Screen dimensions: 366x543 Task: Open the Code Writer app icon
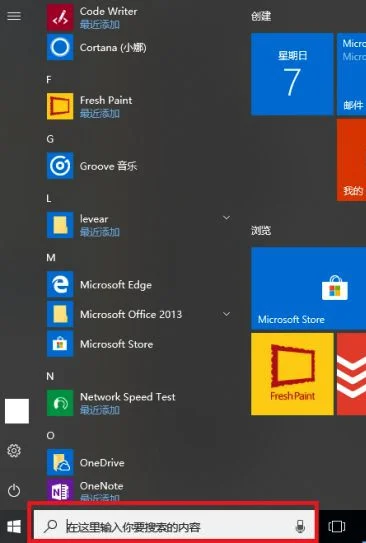click(60, 17)
